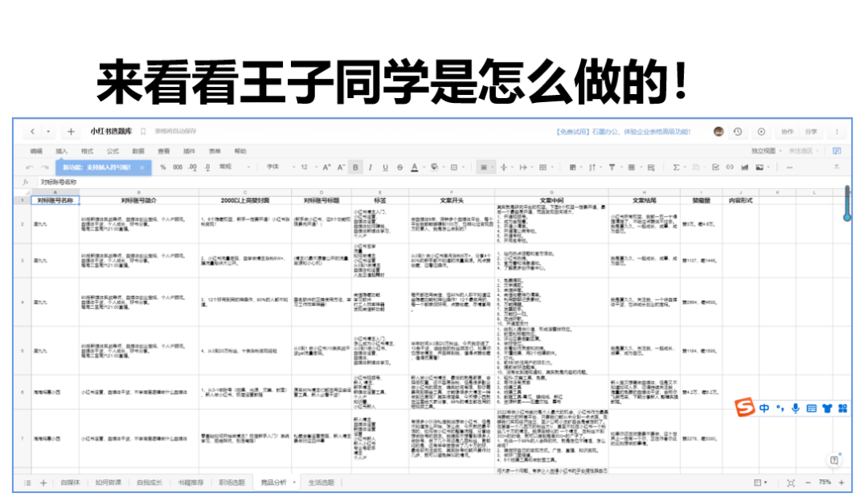
Task: Click the filter funnel icon
Action: coord(611,167)
